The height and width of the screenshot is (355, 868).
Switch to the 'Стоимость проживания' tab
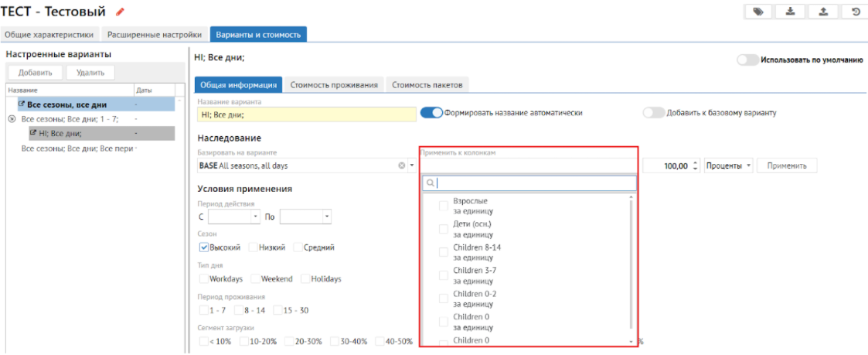coord(334,85)
